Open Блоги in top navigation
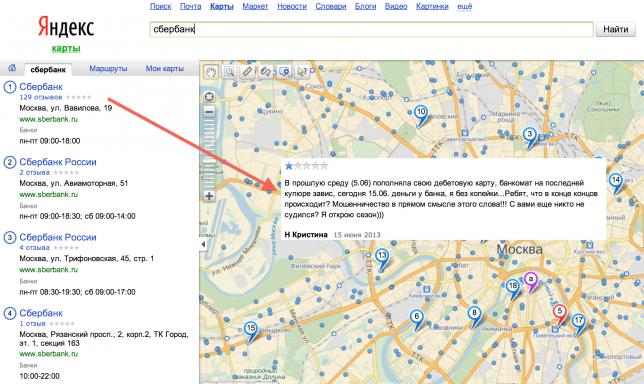 pyautogui.click(x=365, y=6)
